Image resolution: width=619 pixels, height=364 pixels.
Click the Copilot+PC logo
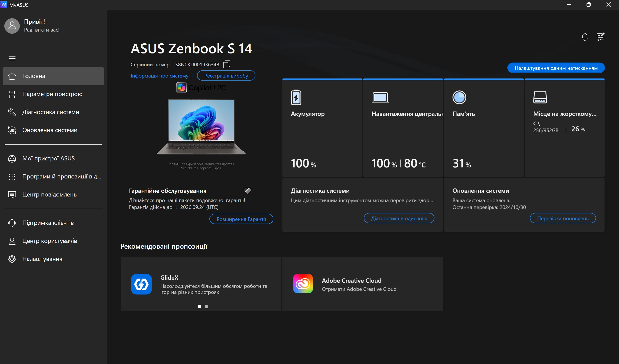[x=201, y=88]
